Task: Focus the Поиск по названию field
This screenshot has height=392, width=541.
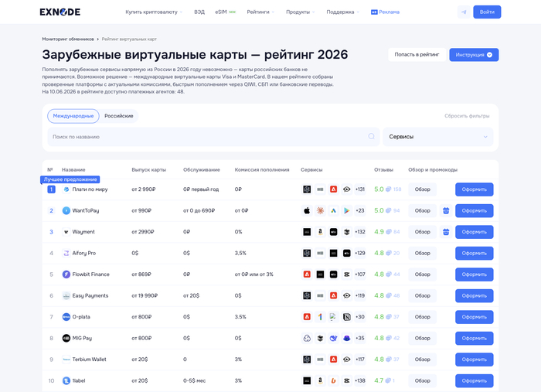Action: 213,137
